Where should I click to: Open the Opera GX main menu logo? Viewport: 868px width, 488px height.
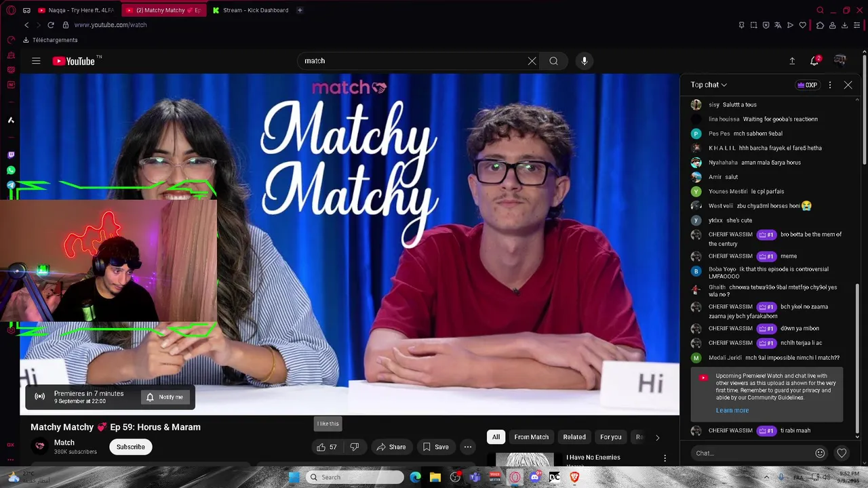coord(11,10)
